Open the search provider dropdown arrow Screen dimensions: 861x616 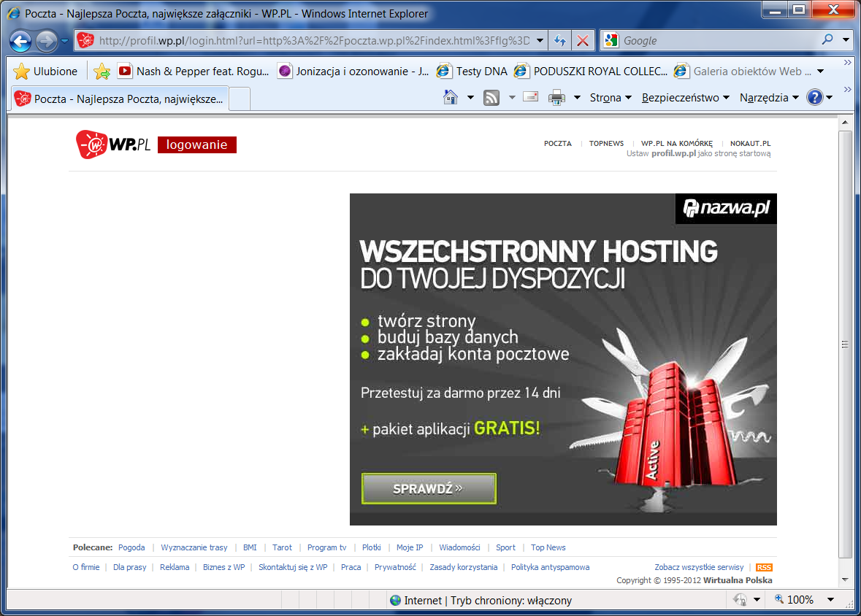[846, 40]
